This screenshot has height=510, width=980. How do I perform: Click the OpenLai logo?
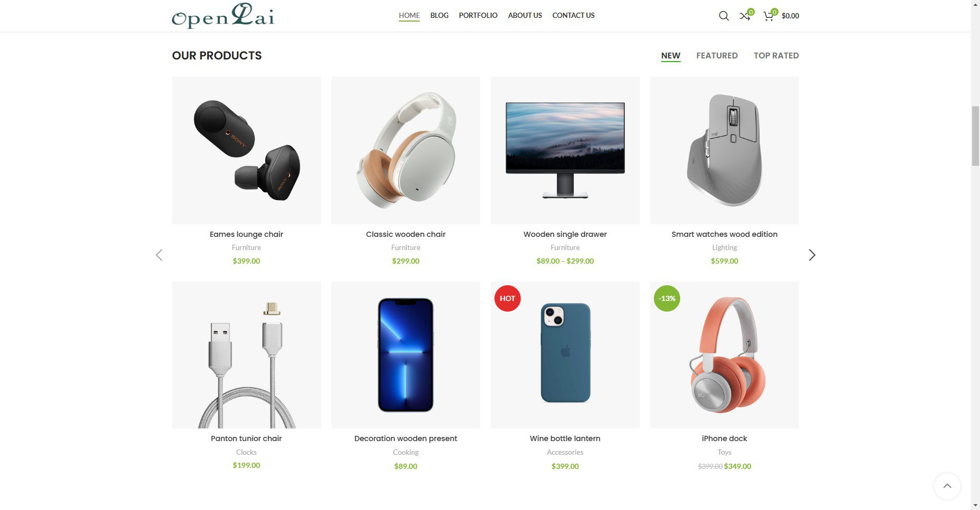pos(223,15)
